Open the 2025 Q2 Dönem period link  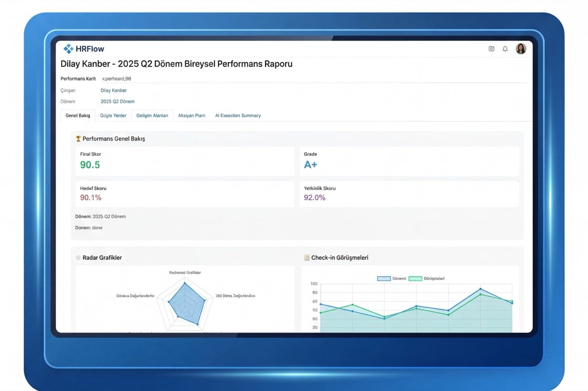point(118,101)
